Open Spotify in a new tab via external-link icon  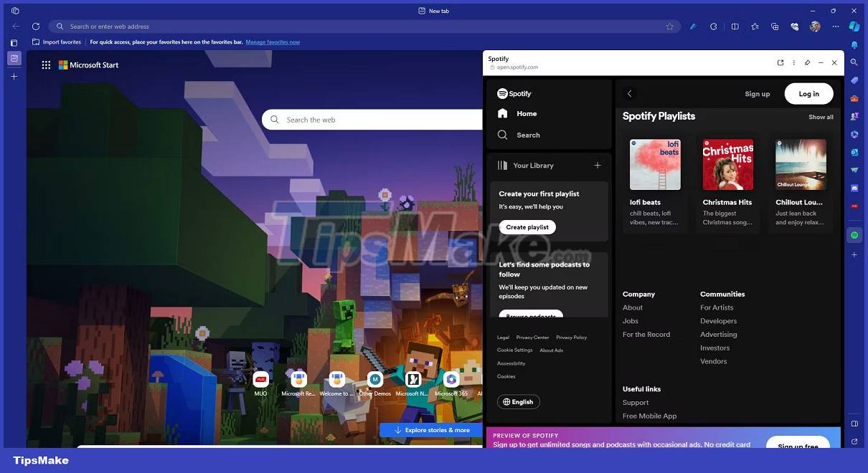click(780, 62)
